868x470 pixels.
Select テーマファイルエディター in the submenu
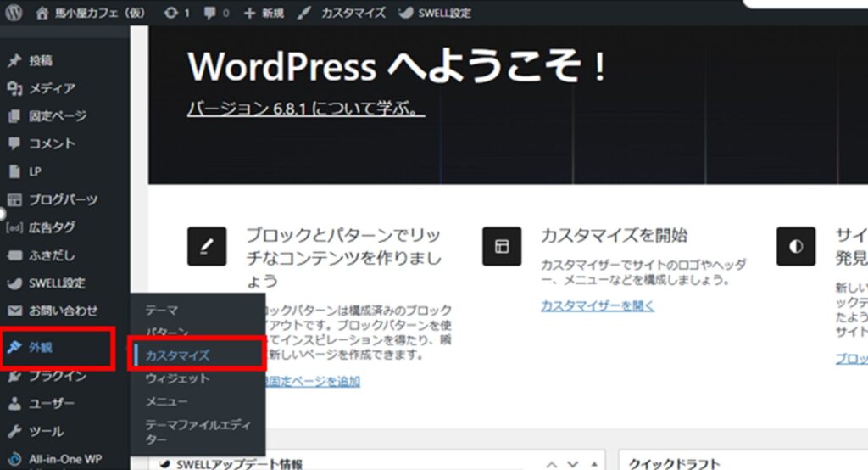click(x=198, y=432)
